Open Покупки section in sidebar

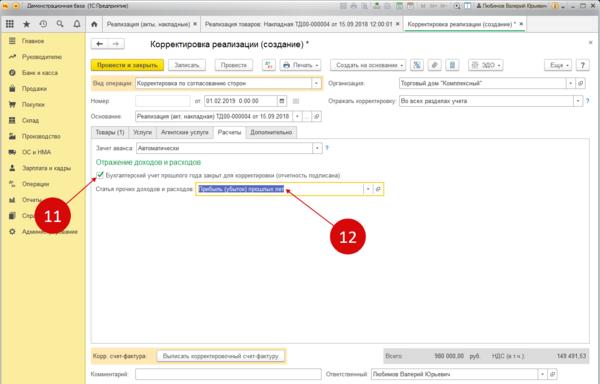pos(33,104)
